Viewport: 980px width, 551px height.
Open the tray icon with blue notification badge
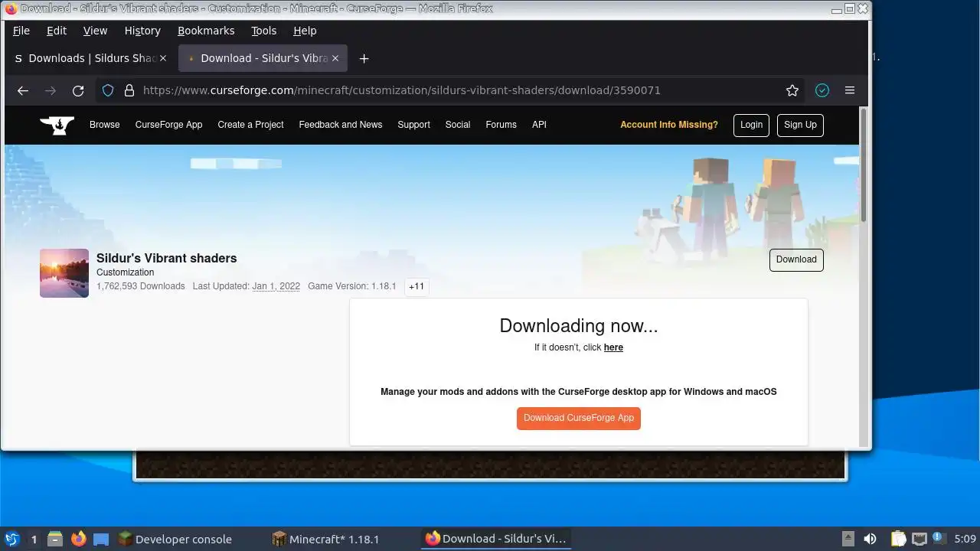[939, 539]
